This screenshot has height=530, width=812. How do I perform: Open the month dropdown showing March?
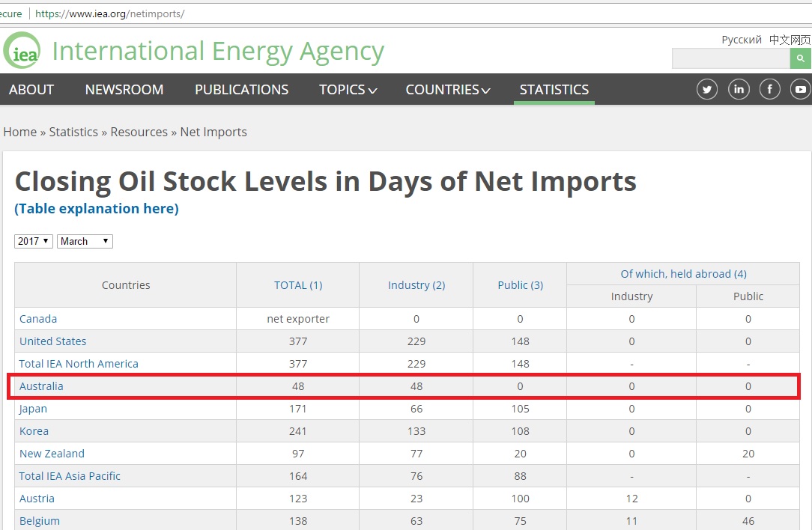[x=85, y=241]
